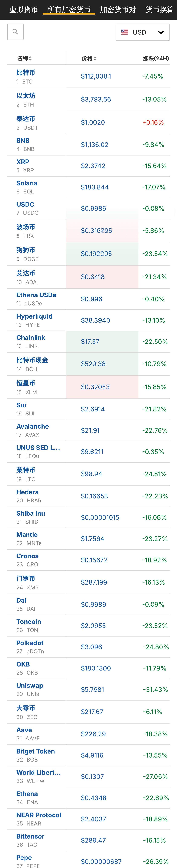Click Bitget Token name link

pos(35,751)
